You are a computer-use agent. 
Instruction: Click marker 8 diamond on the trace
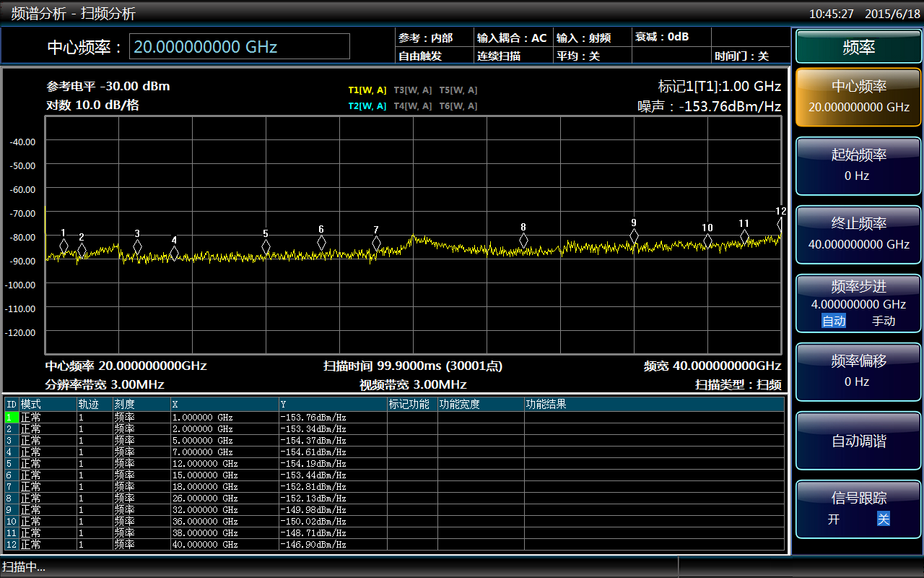[x=523, y=240]
